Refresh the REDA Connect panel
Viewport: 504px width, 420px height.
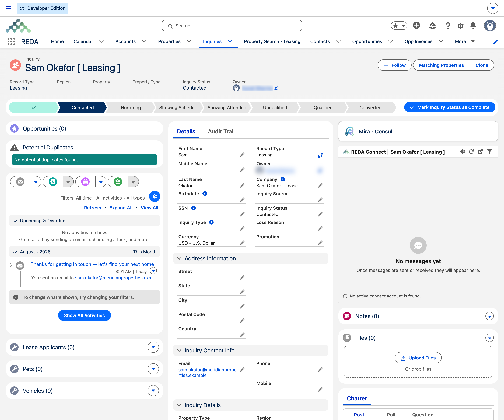471,152
